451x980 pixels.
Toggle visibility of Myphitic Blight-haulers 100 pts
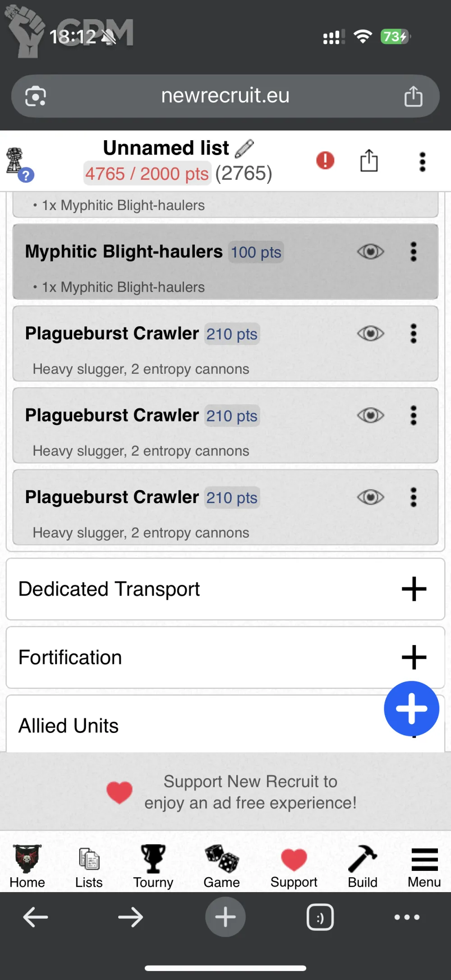tap(371, 252)
